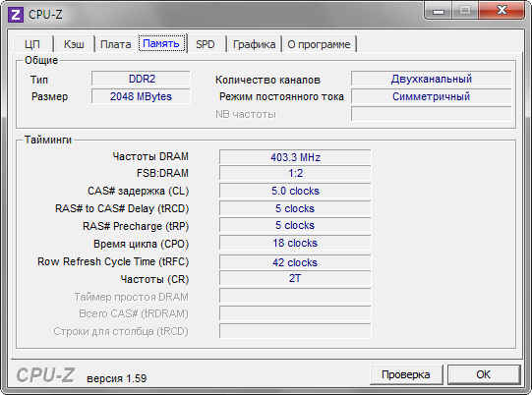
Task: Minimize the CPU-Z window
Action: (x=439, y=11)
